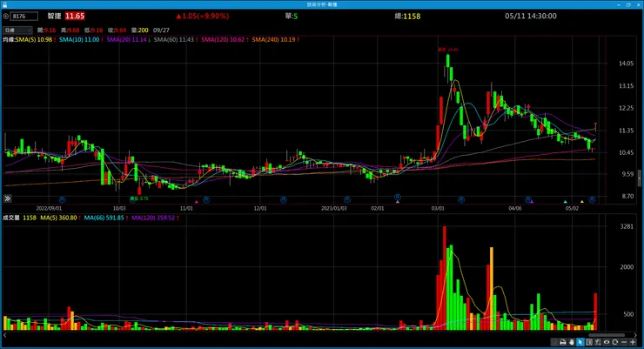Click the purple triangle marker near 04/06

[x=532, y=202]
